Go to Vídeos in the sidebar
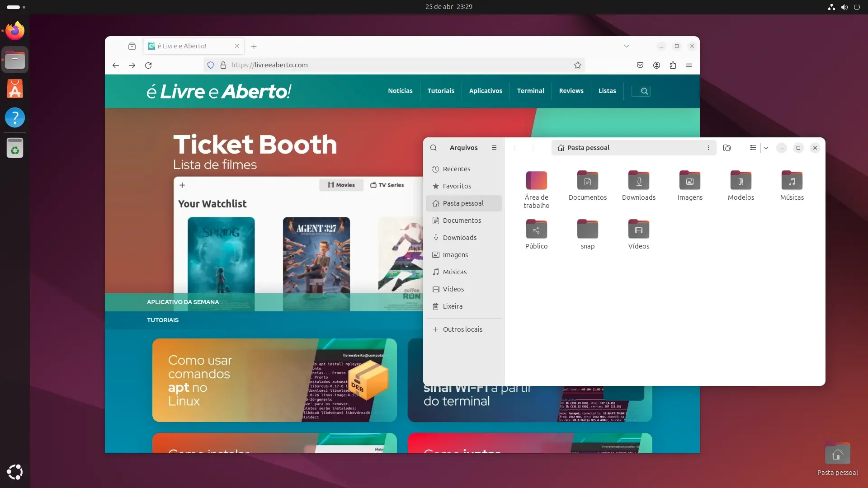The width and height of the screenshot is (868, 488). click(x=464, y=289)
